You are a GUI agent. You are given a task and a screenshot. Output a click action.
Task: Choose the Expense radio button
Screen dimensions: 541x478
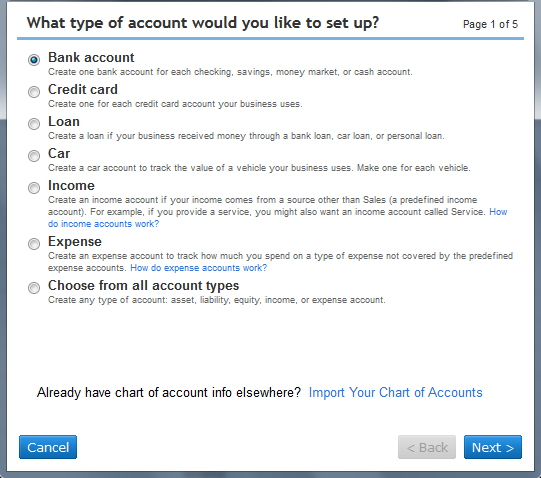pyautogui.click(x=34, y=244)
